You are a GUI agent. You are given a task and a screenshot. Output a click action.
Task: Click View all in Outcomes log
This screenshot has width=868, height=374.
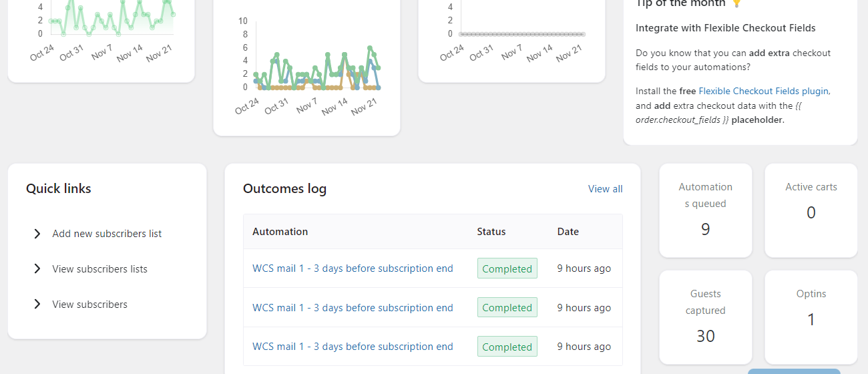(x=605, y=189)
